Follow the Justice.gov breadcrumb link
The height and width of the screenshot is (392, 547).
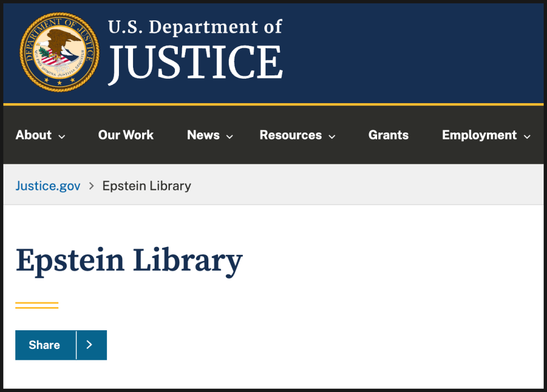(48, 186)
